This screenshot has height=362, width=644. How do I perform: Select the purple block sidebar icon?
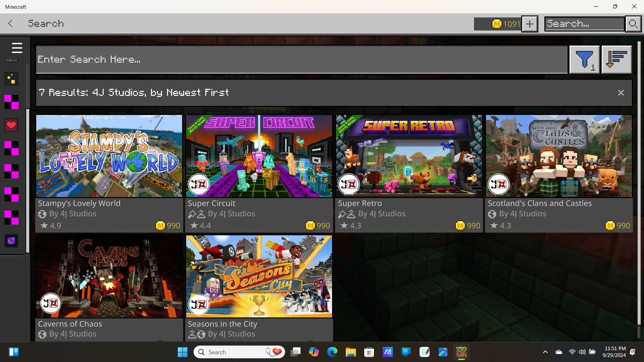11,241
